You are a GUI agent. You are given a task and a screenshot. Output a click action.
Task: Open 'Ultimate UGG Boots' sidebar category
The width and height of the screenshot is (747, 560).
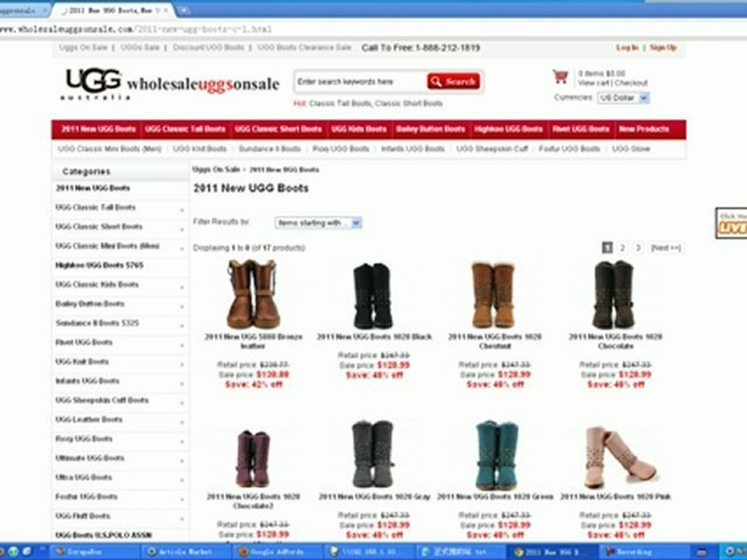[x=89, y=458]
